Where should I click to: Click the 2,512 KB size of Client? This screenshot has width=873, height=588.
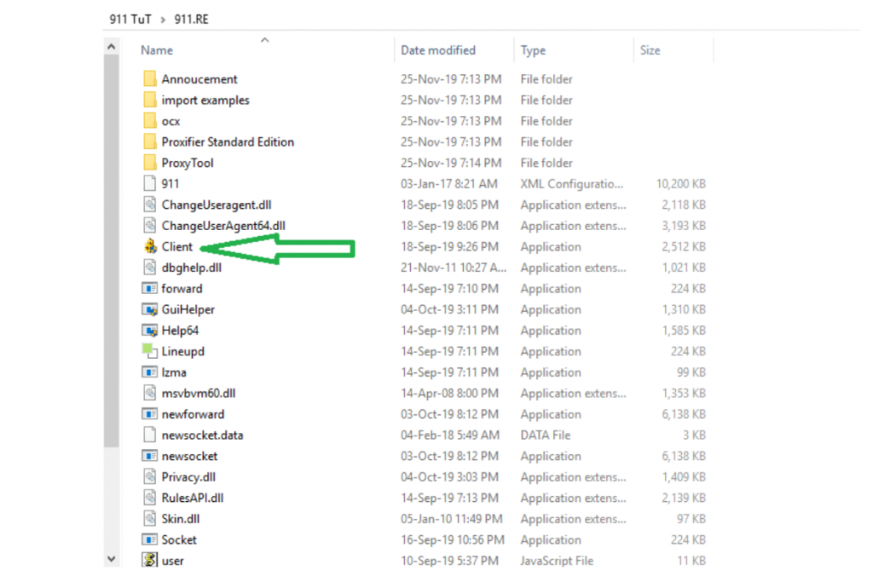[683, 246]
